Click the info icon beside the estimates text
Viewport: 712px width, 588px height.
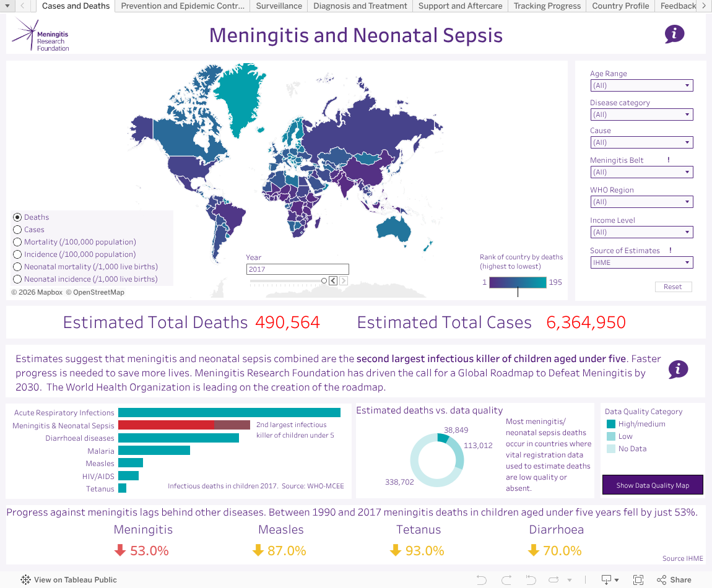pos(678,370)
